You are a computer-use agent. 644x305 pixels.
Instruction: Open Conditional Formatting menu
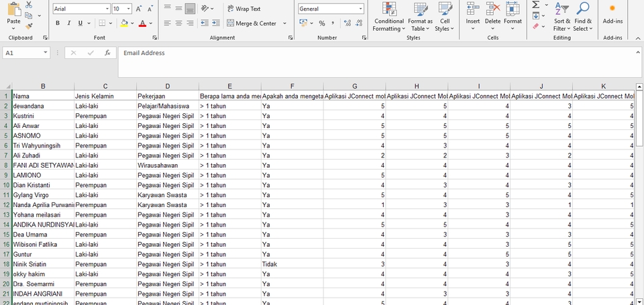pos(388,17)
